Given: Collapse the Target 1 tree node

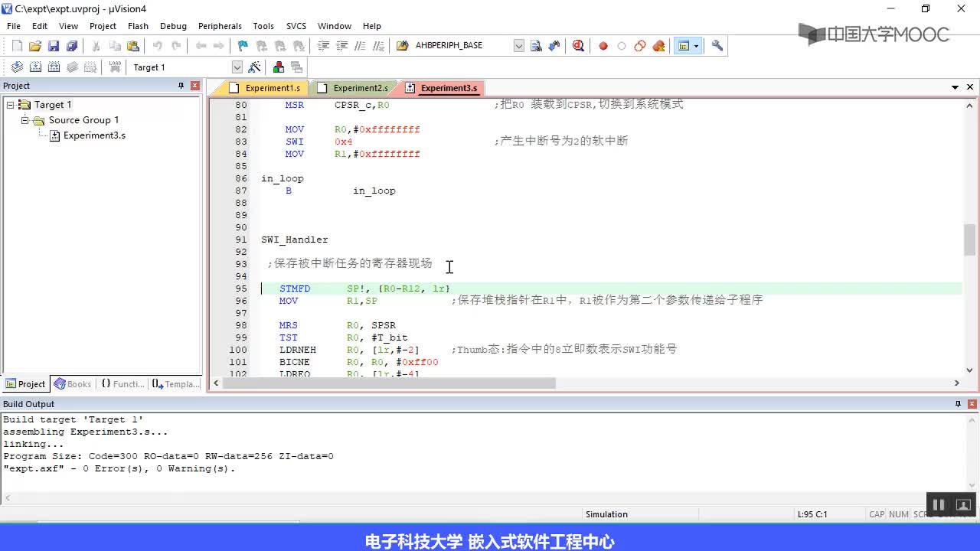Looking at the screenshot, I should [10, 105].
